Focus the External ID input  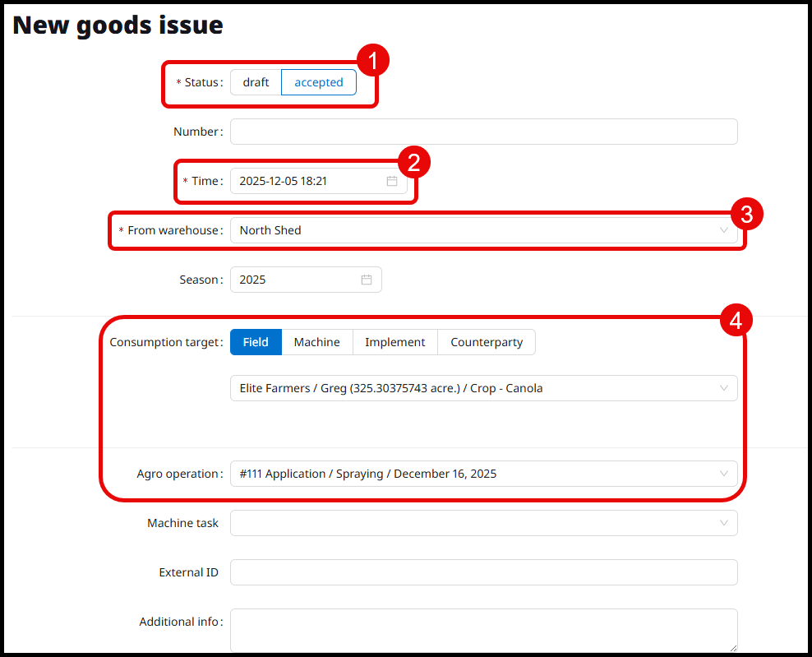click(x=483, y=572)
